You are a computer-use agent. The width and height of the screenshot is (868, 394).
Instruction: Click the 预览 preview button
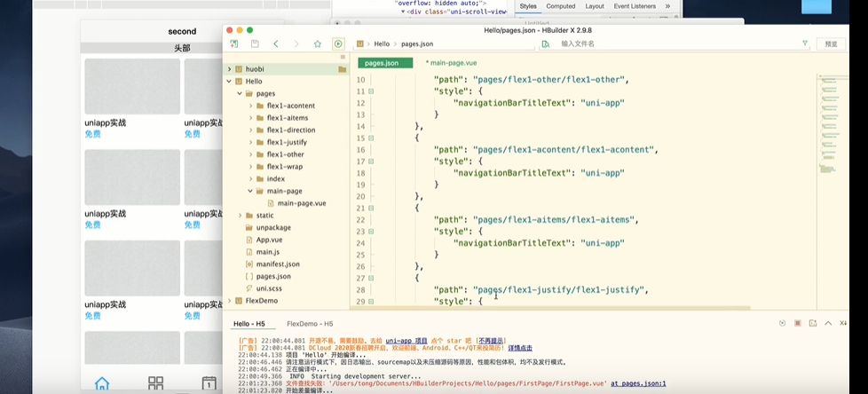tap(831, 43)
